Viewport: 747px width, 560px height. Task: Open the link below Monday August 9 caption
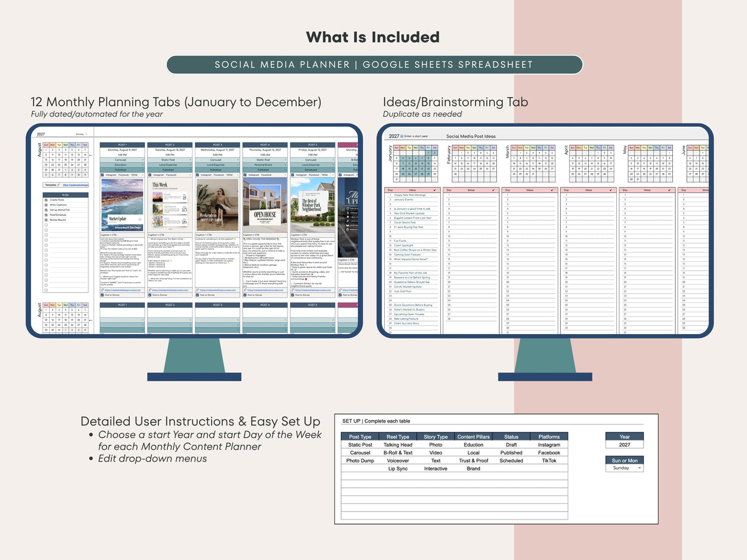pos(123,290)
